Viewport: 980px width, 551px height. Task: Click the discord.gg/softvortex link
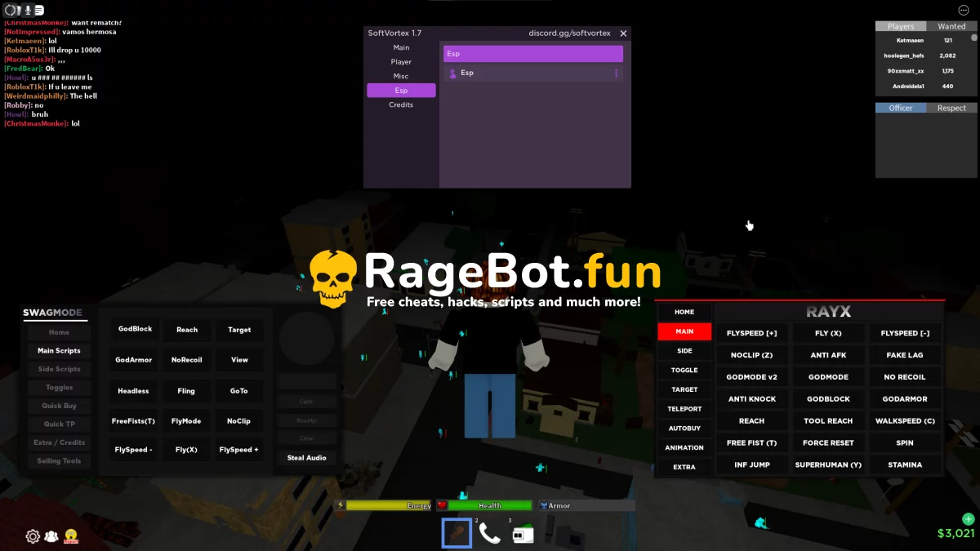point(569,33)
